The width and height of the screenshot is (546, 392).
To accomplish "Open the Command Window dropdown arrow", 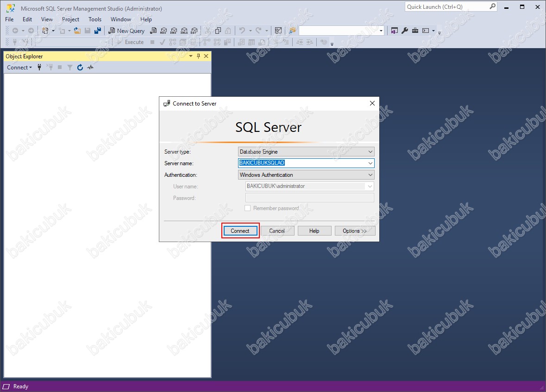I will [433, 31].
